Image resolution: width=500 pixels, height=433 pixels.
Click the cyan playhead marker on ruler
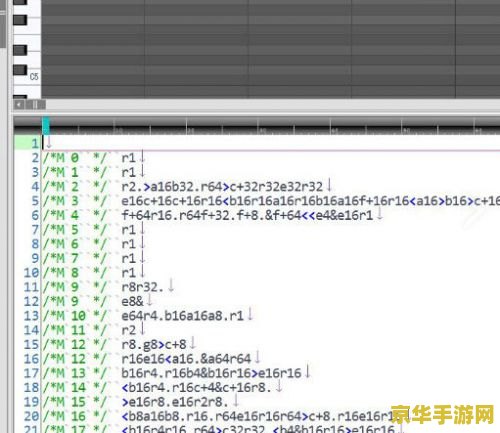[46, 126]
